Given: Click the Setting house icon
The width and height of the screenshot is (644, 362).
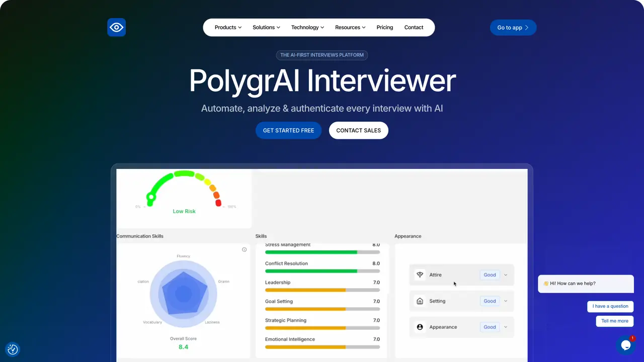Looking at the screenshot, I should coord(420,301).
